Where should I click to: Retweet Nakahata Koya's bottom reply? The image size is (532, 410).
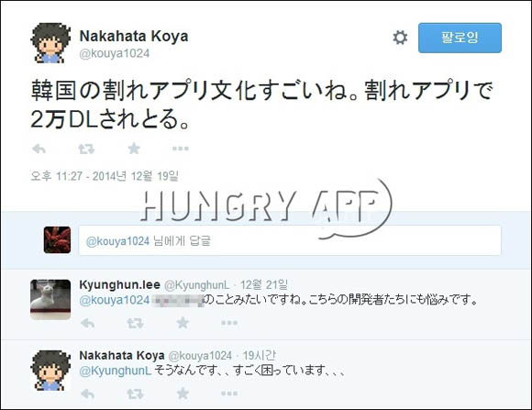click(x=135, y=393)
